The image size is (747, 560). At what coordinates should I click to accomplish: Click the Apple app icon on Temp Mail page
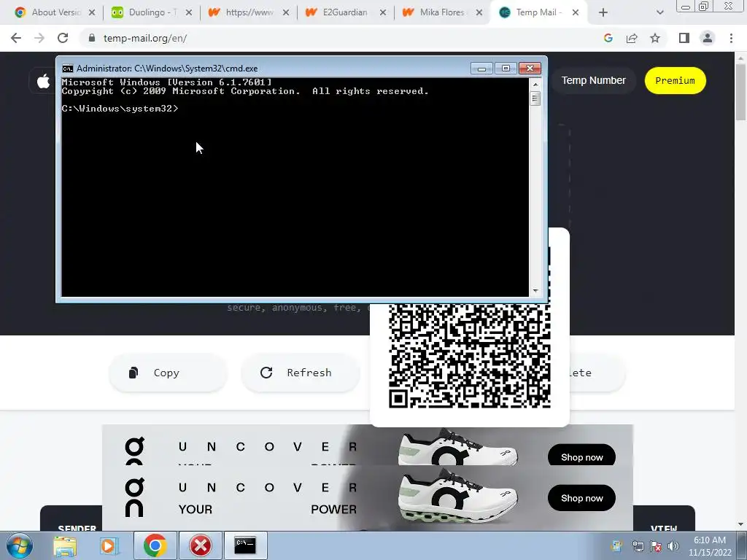tap(43, 81)
